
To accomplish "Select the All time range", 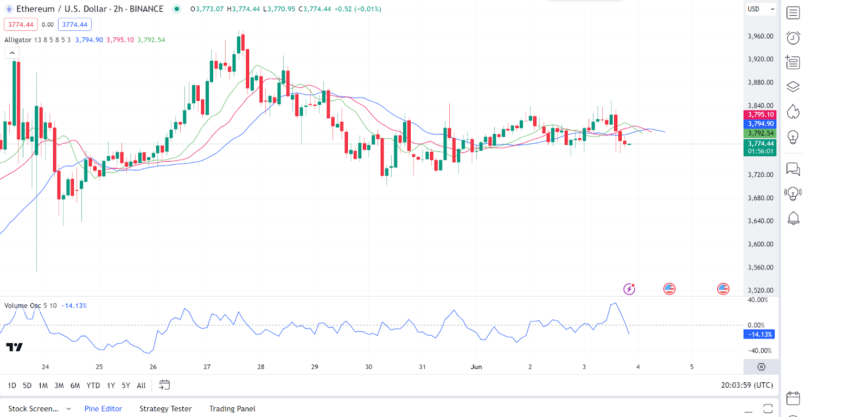I will click(x=141, y=386).
